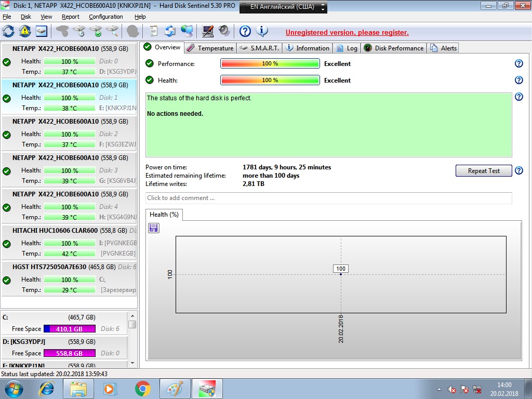Click the speaker sound toolbar icon
532x399 pixels.
[x=224, y=31]
